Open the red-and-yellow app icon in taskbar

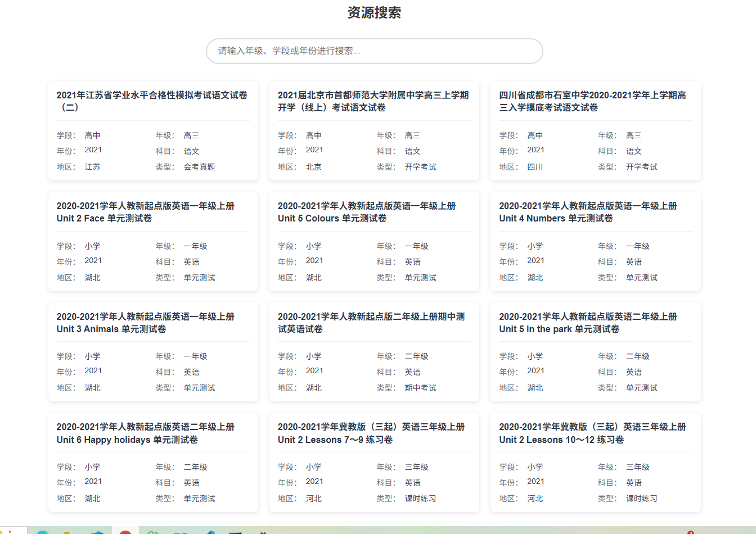[x=179, y=531]
